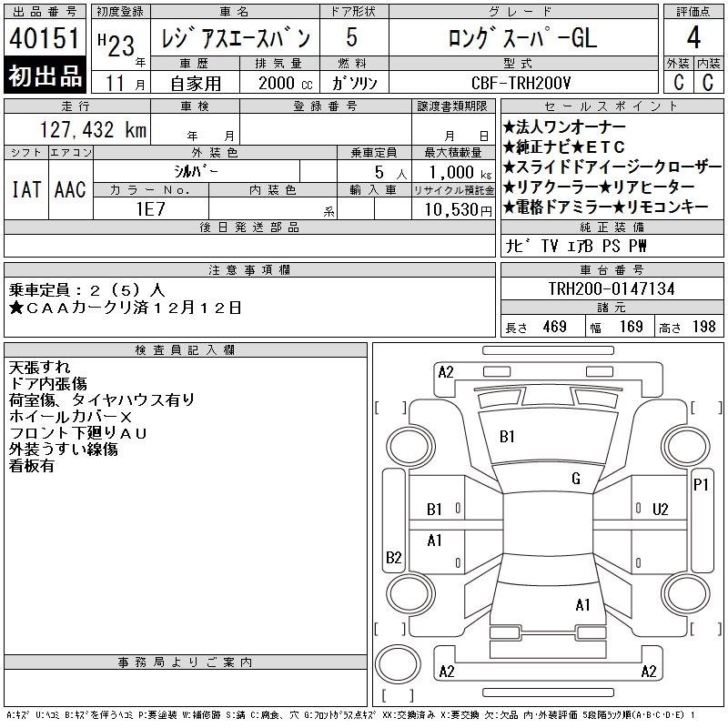
Task: Click the color code 1E7 field
Action: point(150,207)
